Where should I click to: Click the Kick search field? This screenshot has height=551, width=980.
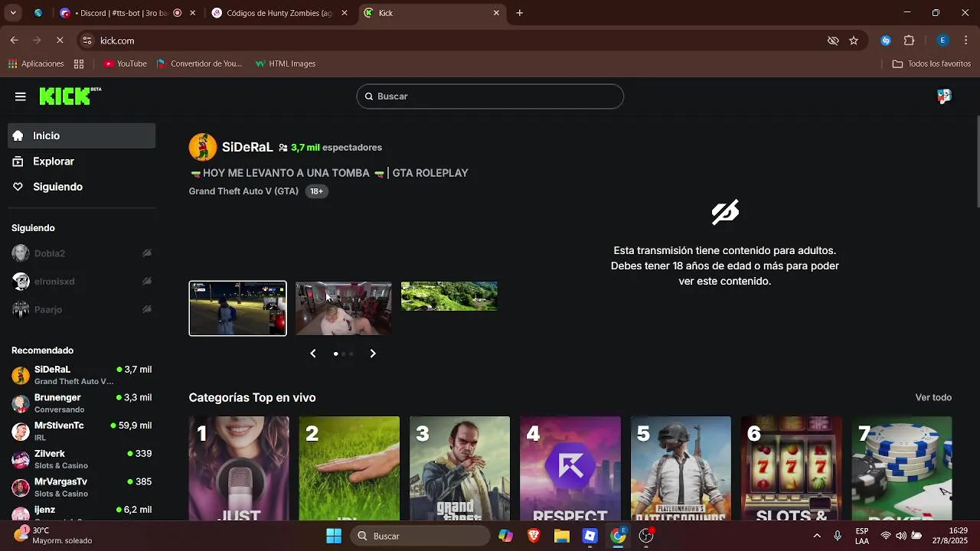(x=490, y=96)
